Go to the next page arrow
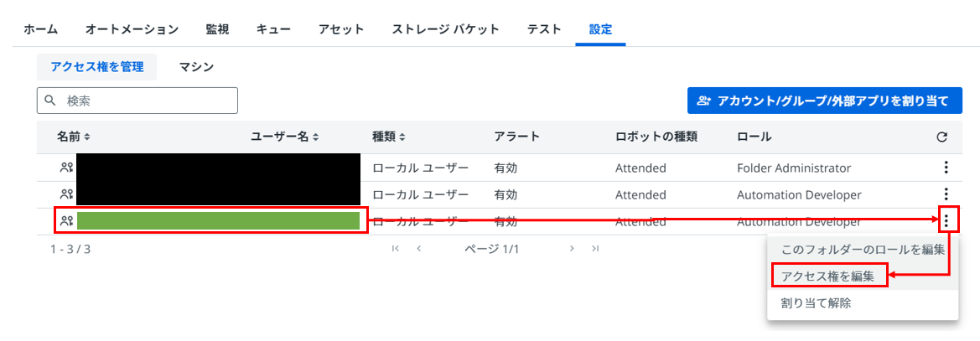The image size is (980, 341). [x=572, y=249]
